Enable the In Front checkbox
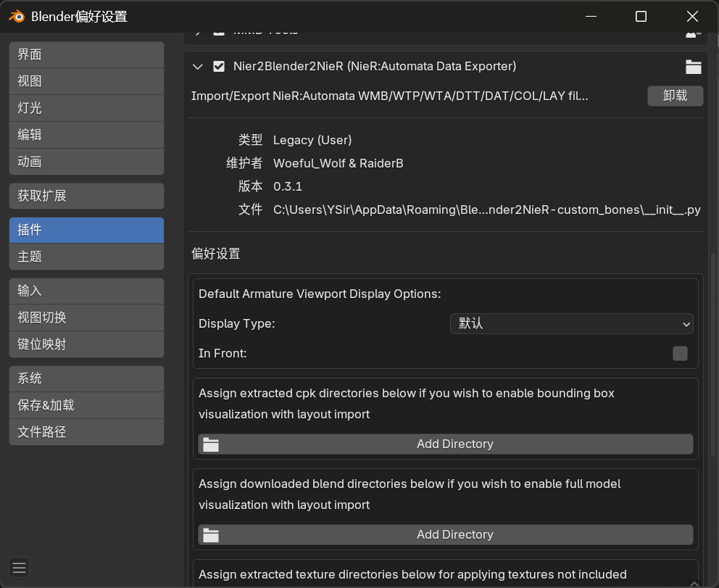This screenshot has height=588, width=719. [x=680, y=354]
